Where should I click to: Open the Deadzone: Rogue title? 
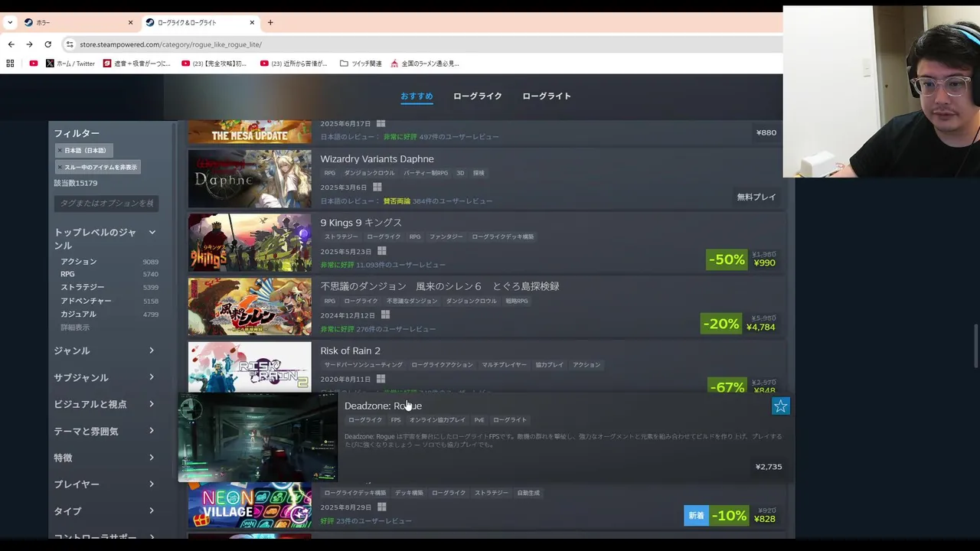pyautogui.click(x=383, y=406)
